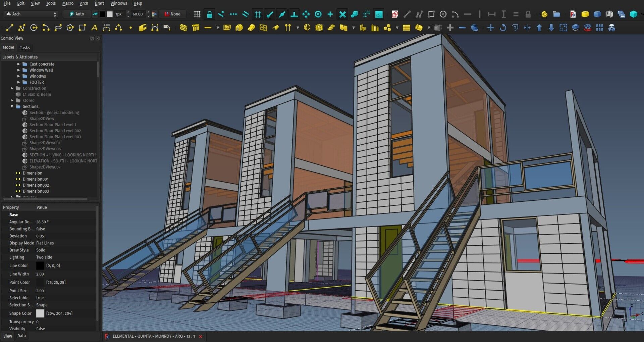
Task: Expand the Cast concrete group
Action: 19,64
